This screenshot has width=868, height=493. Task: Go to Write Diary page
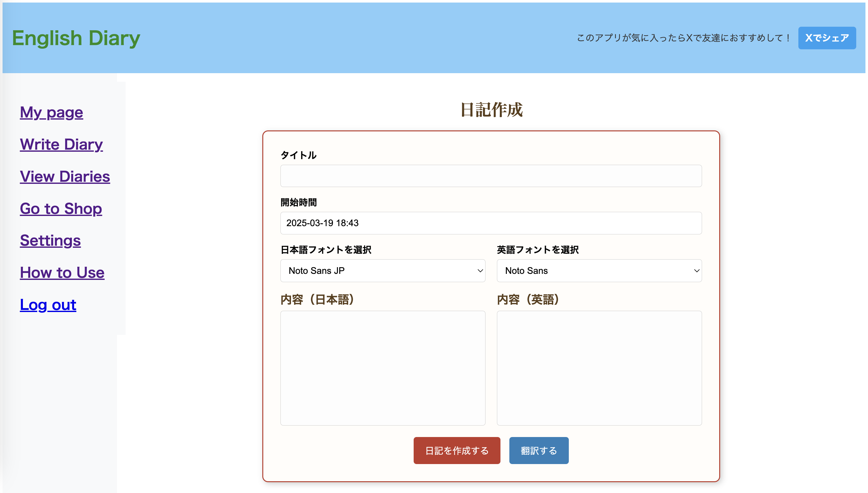tap(61, 144)
